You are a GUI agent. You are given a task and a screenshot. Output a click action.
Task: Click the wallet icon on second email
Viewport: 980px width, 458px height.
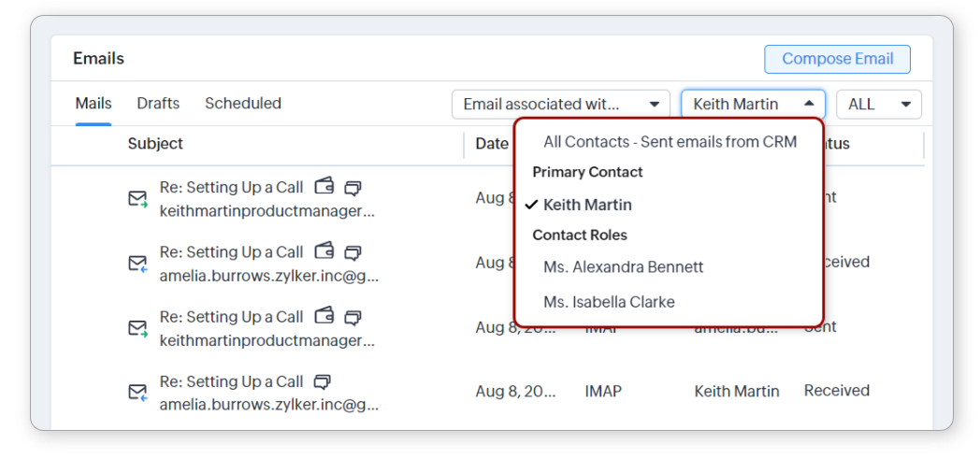[324, 251]
